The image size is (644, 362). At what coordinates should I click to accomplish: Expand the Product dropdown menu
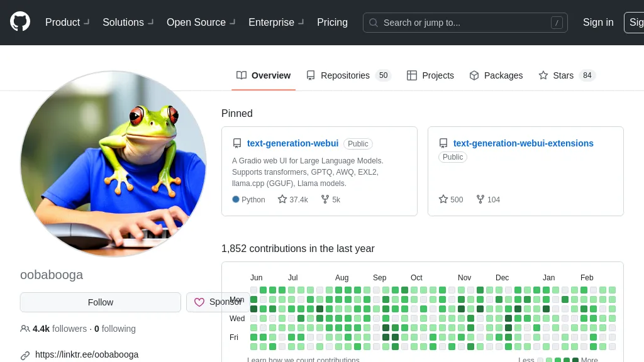[x=67, y=22]
